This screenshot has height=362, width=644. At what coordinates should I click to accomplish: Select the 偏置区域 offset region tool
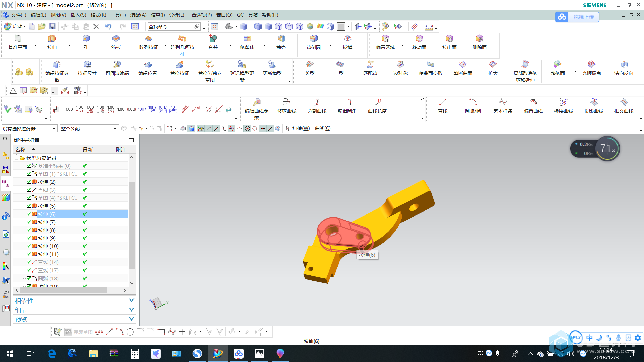pos(385,39)
